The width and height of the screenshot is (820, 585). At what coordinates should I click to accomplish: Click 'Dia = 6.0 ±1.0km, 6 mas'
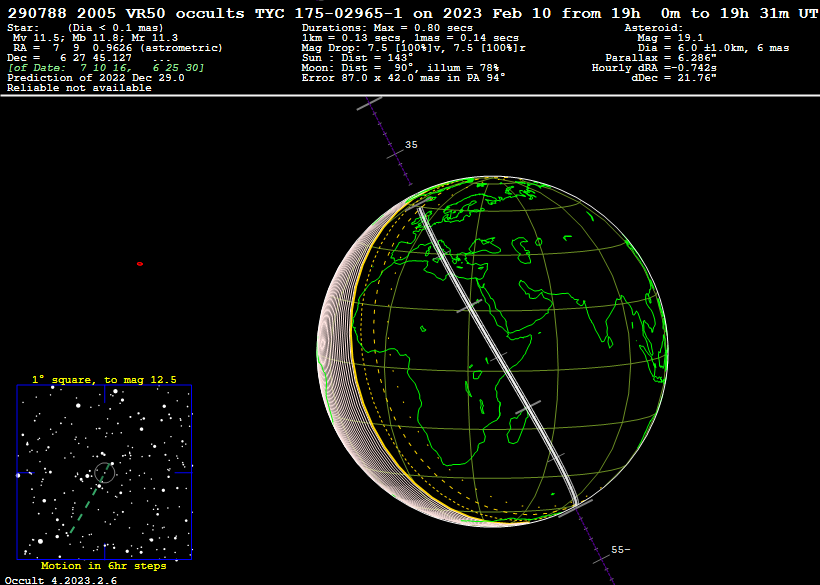713,48
